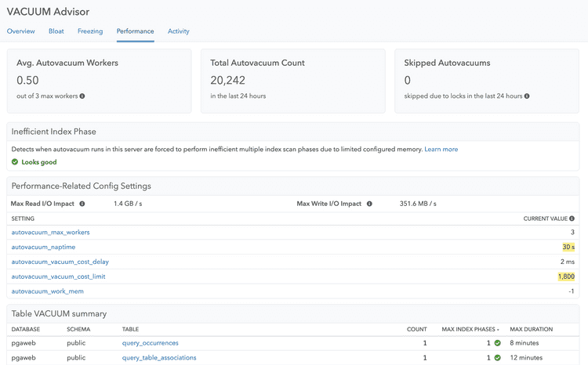The height and width of the screenshot is (365, 588).
Task: Click the VACUUM Advisor page title
Action: click(x=48, y=12)
